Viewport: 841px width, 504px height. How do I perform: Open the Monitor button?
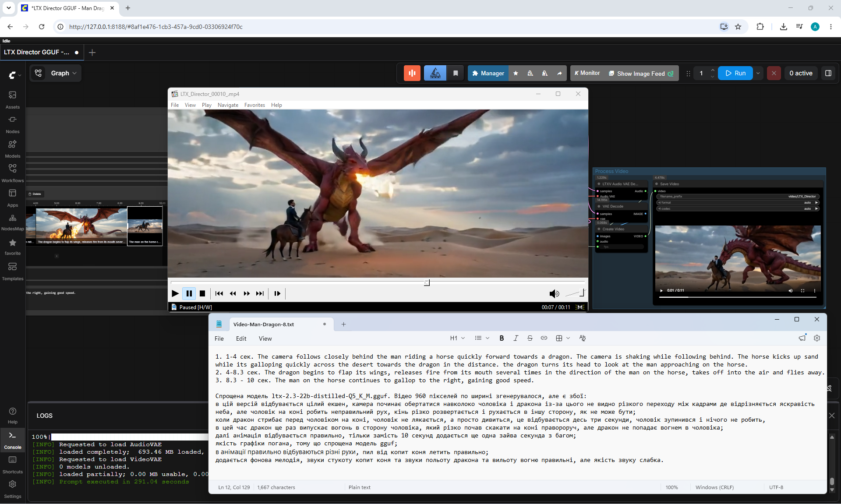point(587,73)
